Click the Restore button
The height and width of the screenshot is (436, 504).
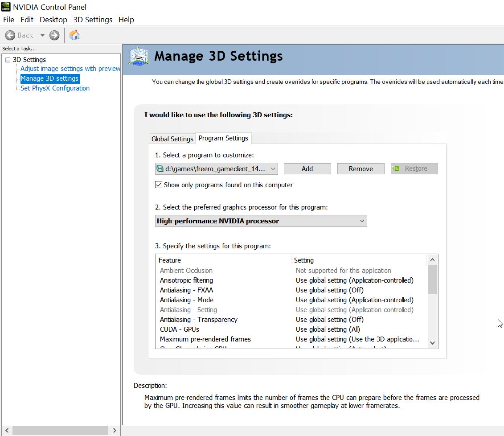(414, 169)
